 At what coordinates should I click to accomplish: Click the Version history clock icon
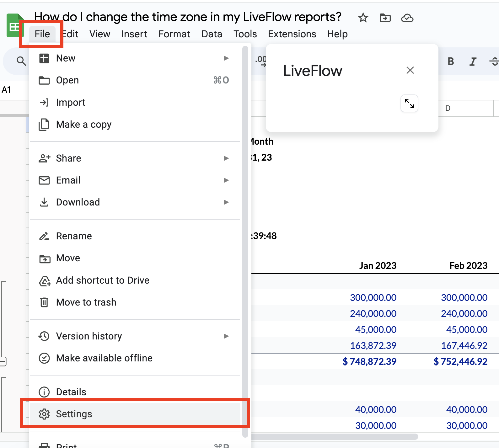pos(44,336)
